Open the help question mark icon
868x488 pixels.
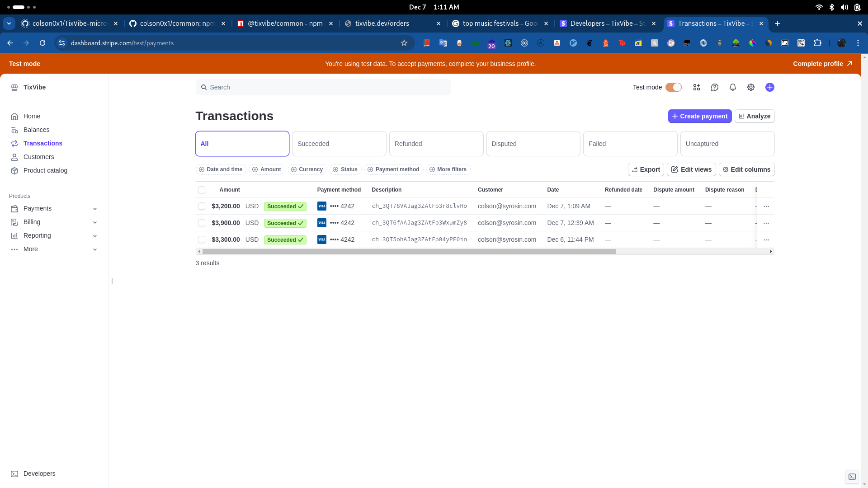(715, 87)
